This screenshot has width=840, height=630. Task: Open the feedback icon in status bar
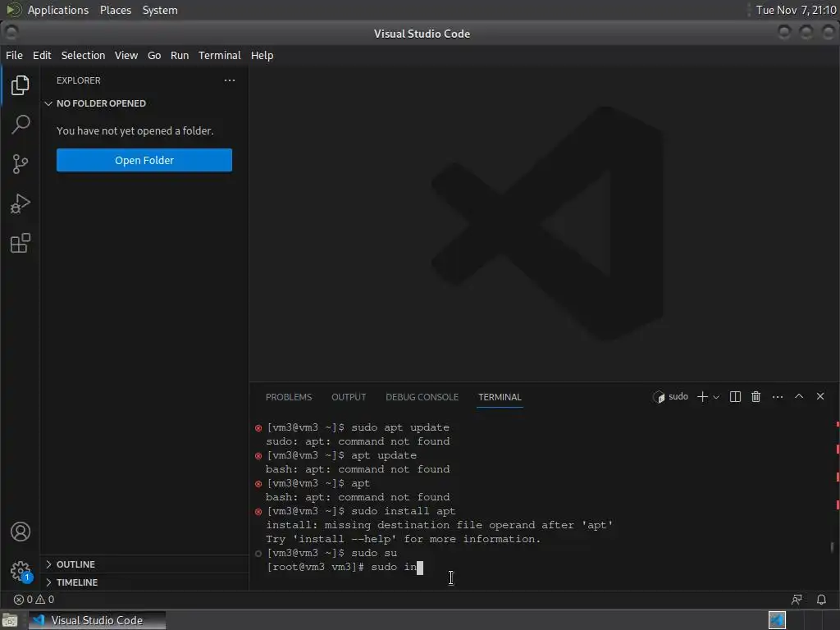pos(797,600)
